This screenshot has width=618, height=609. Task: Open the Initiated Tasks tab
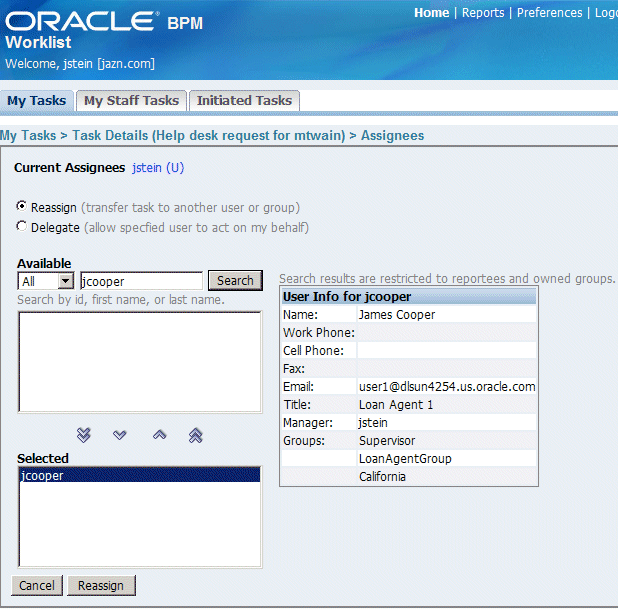pyautogui.click(x=244, y=101)
